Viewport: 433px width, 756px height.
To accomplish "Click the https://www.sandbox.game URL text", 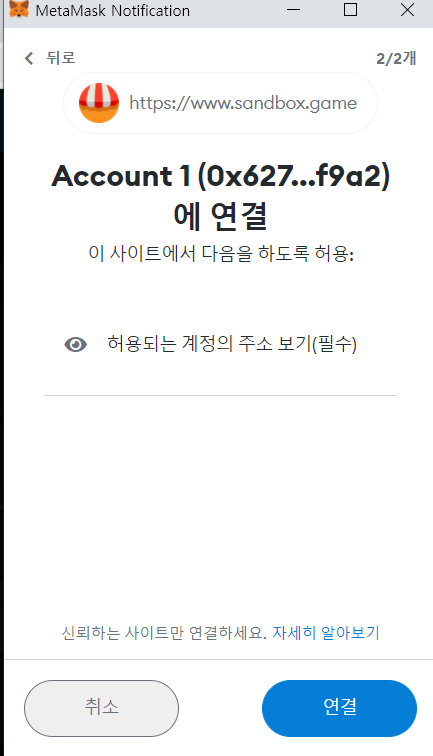I will pyautogui.click(x=244, y=103).
